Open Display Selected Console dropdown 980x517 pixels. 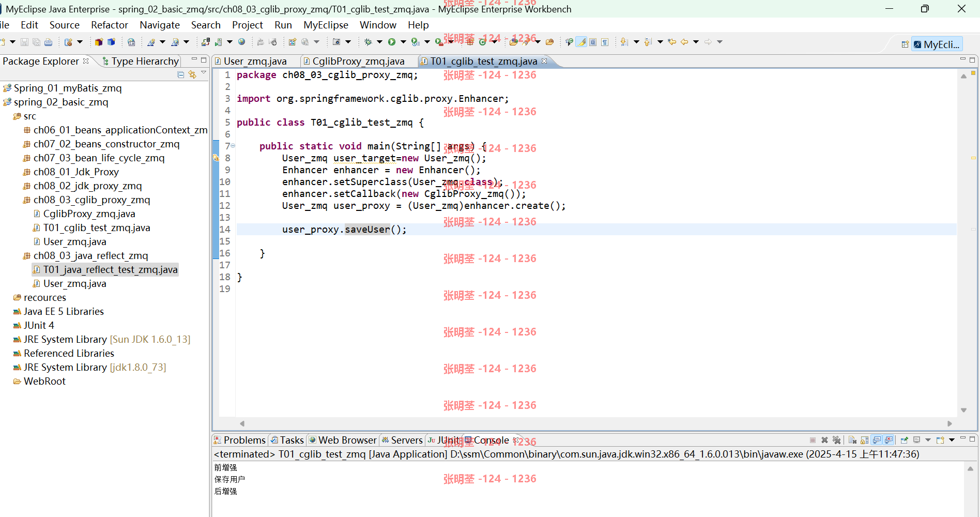pos(928,440)
